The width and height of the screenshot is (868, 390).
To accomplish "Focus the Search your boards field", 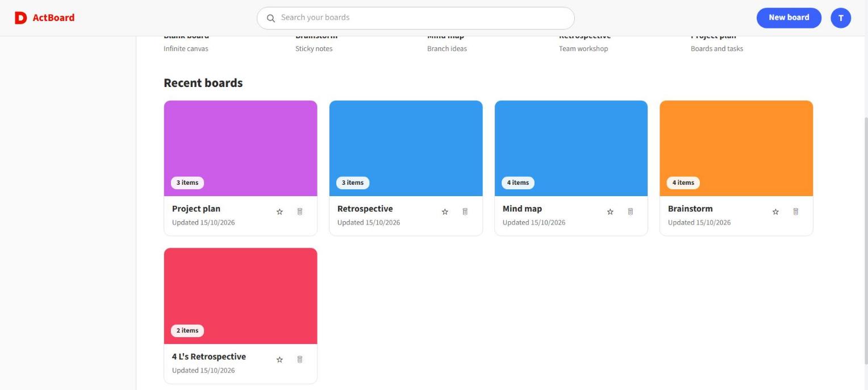I will [415, 18].
